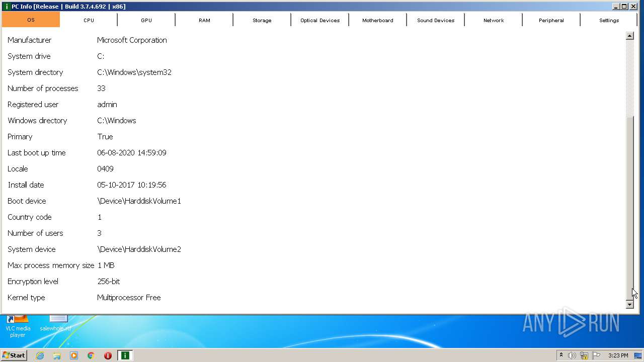Select PC Info taskbar button

pos(125,355)
